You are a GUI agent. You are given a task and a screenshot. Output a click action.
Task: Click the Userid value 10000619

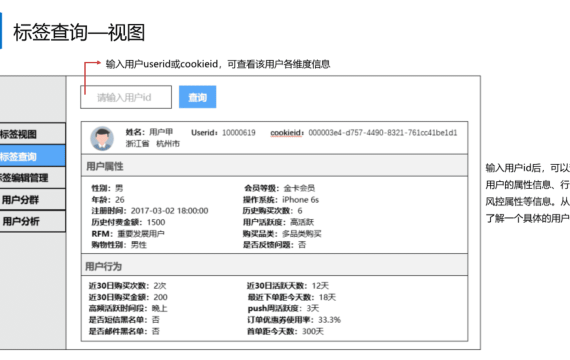pyautogui.click(x=239, y=133)
